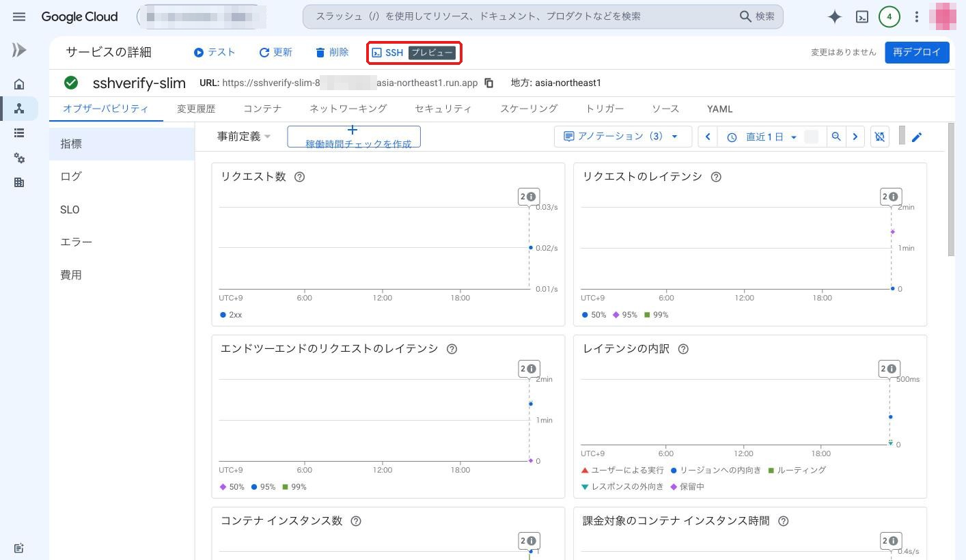Viewport: 966px width, 560px height.
Task: Open the building grid icon in sidebar
Action: (x=19, y=182)
